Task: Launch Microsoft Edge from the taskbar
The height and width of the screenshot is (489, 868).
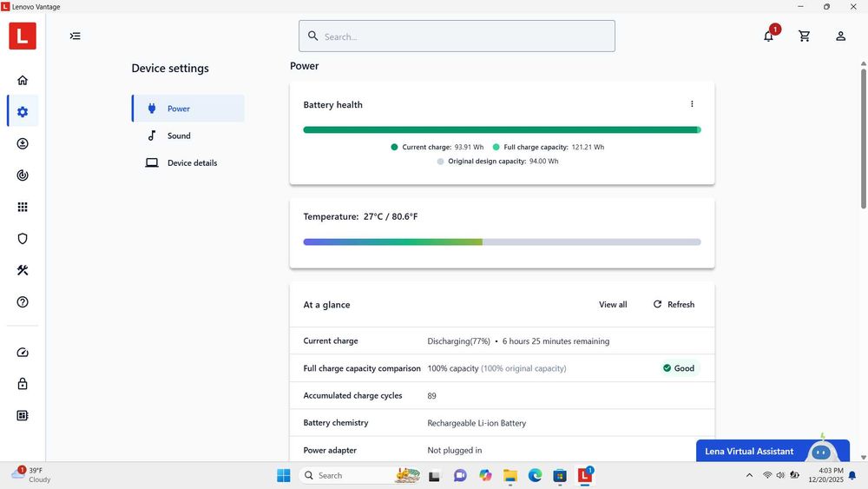Action: pos(535,476)
